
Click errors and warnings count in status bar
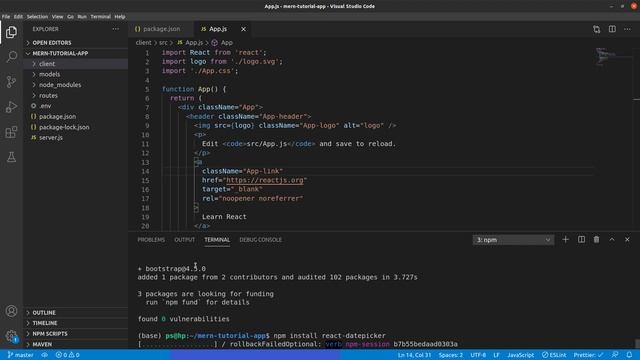click(67, 355)
